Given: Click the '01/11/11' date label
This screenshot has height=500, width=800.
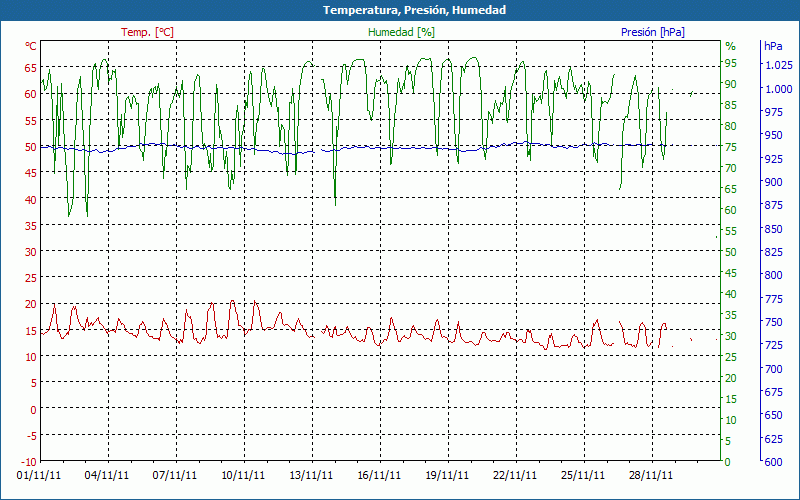Looking at the screenshot, I should (39, 475).
